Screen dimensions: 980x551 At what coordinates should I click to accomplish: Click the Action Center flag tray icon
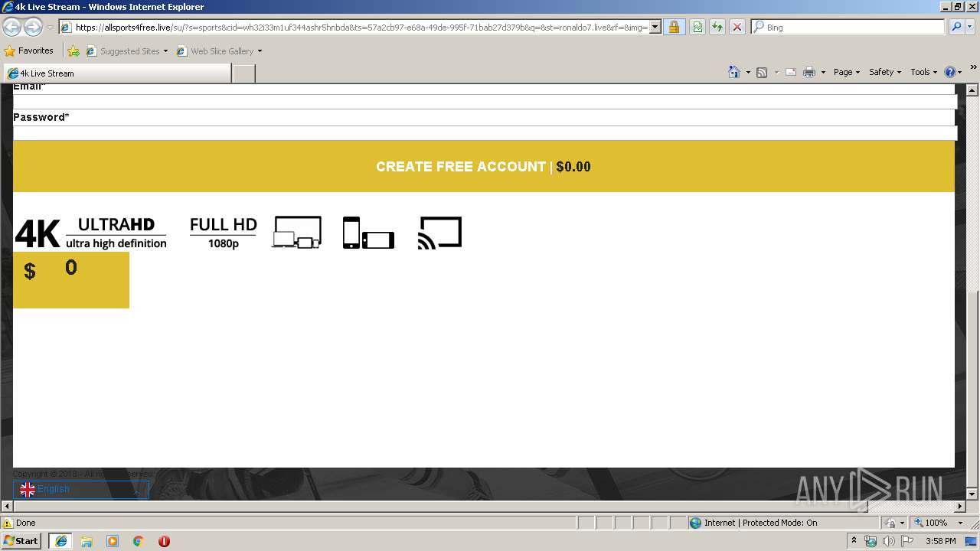907,540
